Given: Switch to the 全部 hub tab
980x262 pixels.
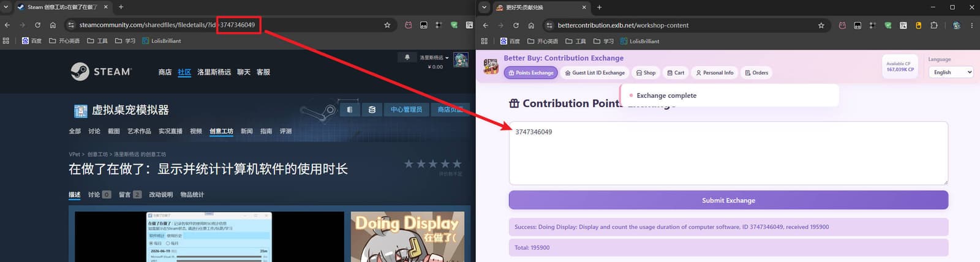Looking at the screenshot, I should [75, 131].
